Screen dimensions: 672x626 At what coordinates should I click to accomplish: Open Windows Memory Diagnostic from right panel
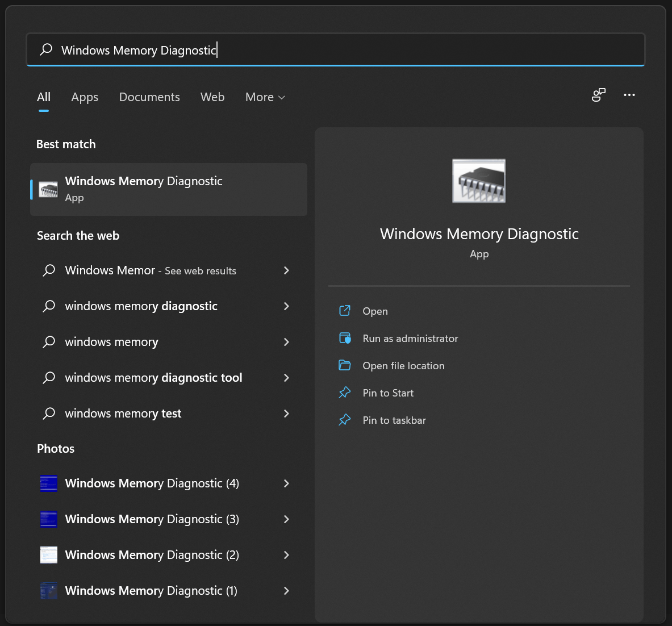tap(375, 311)
